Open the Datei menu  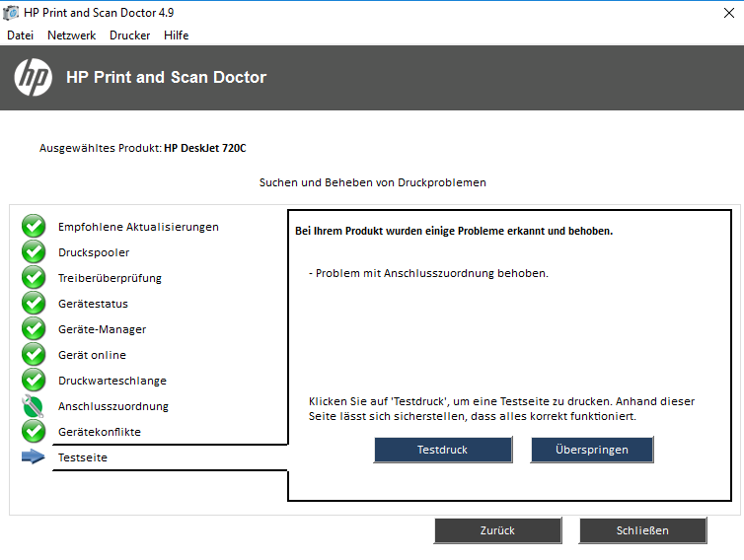[x=21, y=35]
